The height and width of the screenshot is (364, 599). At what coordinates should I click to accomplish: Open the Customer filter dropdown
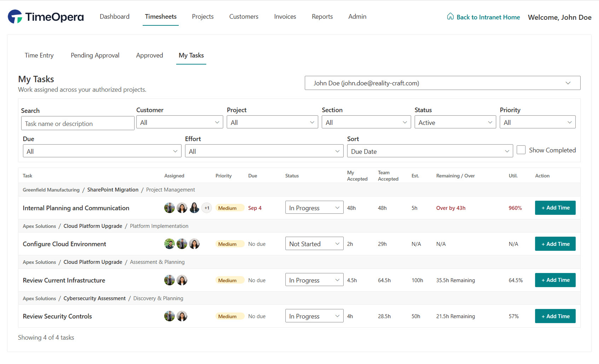(180, 122)
